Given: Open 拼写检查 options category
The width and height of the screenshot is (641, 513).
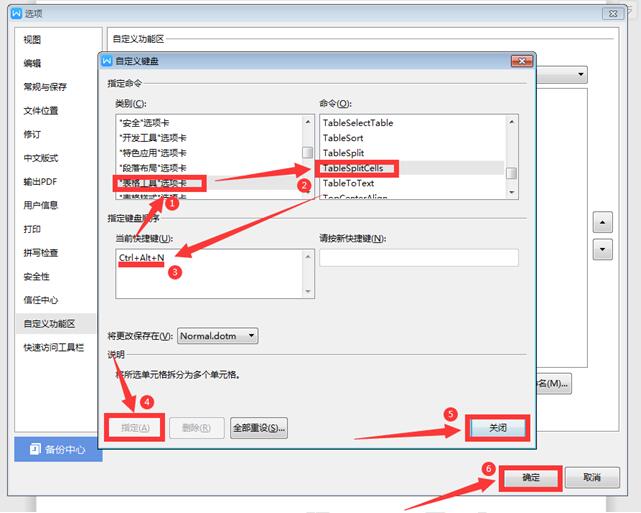Looking at the screenshot, I should tap(41, 253).
